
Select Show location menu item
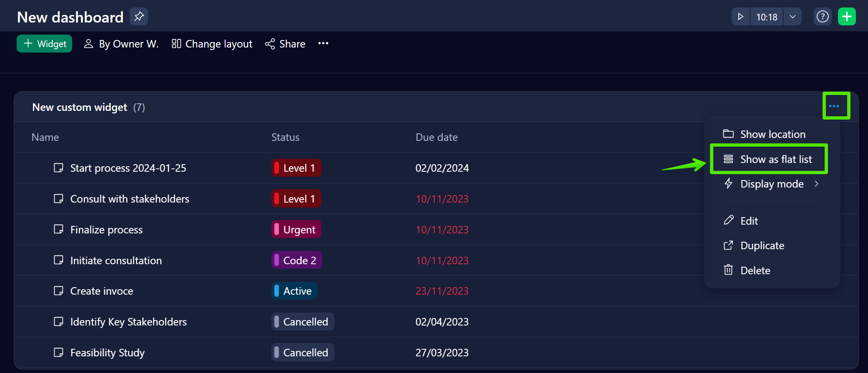(772, 134)
